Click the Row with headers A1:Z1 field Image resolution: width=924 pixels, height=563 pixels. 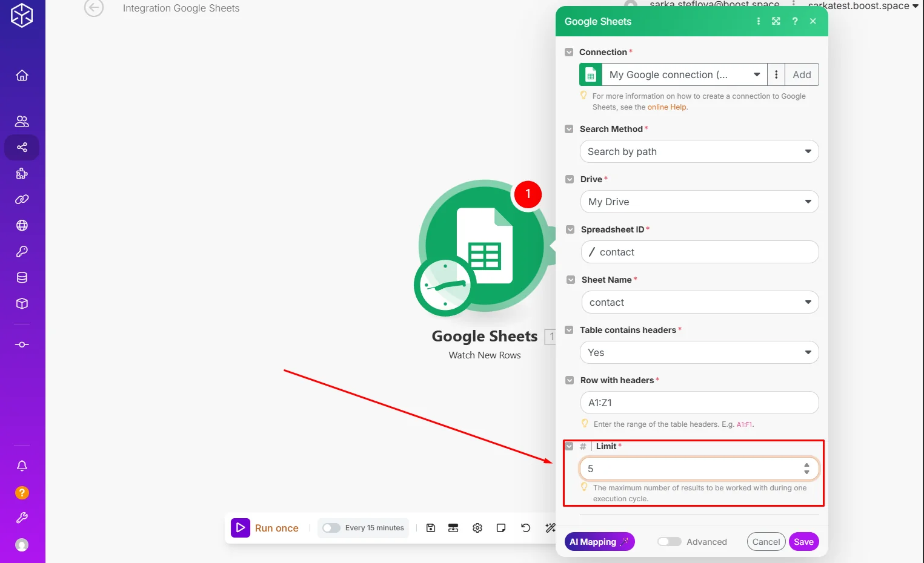point(699,403)
